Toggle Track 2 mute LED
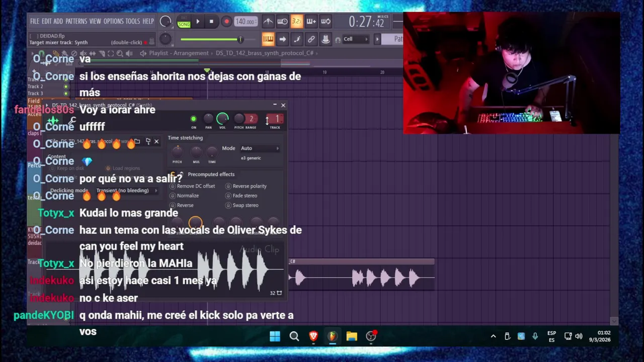The height and width of the screenshot is (362, 644). 66,86
